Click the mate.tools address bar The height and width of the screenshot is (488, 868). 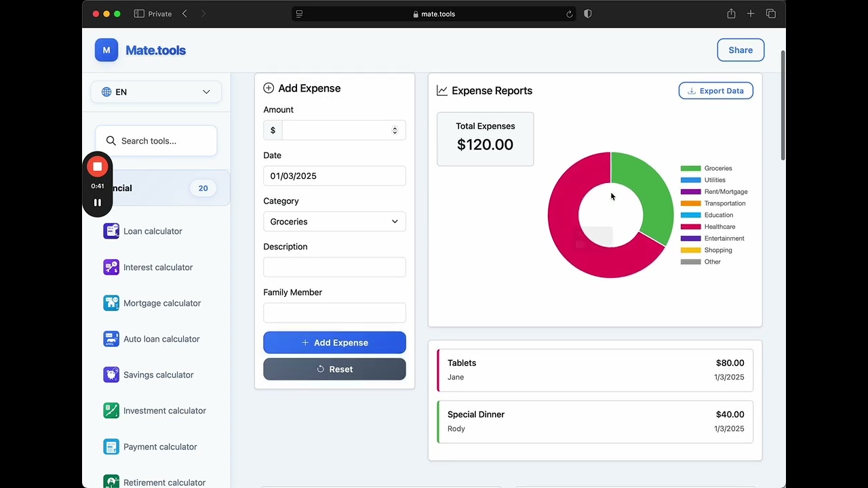(x=434, y=14)
